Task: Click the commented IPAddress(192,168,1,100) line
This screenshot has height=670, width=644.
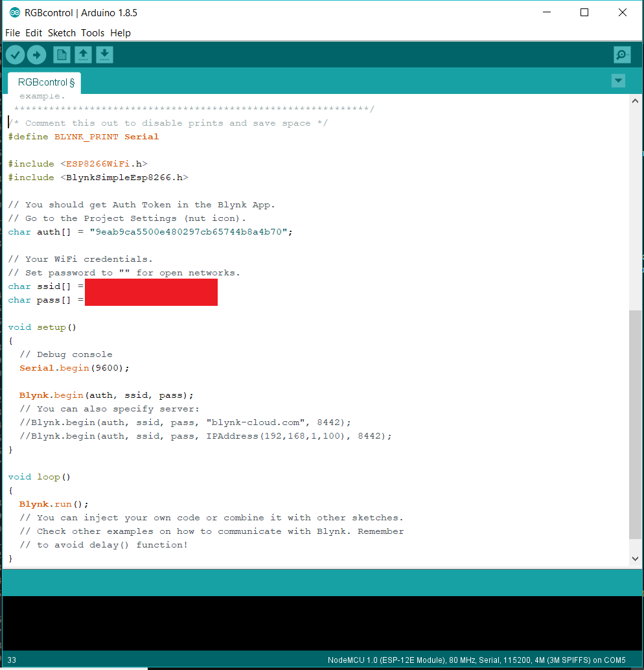Action: point(205,436)
